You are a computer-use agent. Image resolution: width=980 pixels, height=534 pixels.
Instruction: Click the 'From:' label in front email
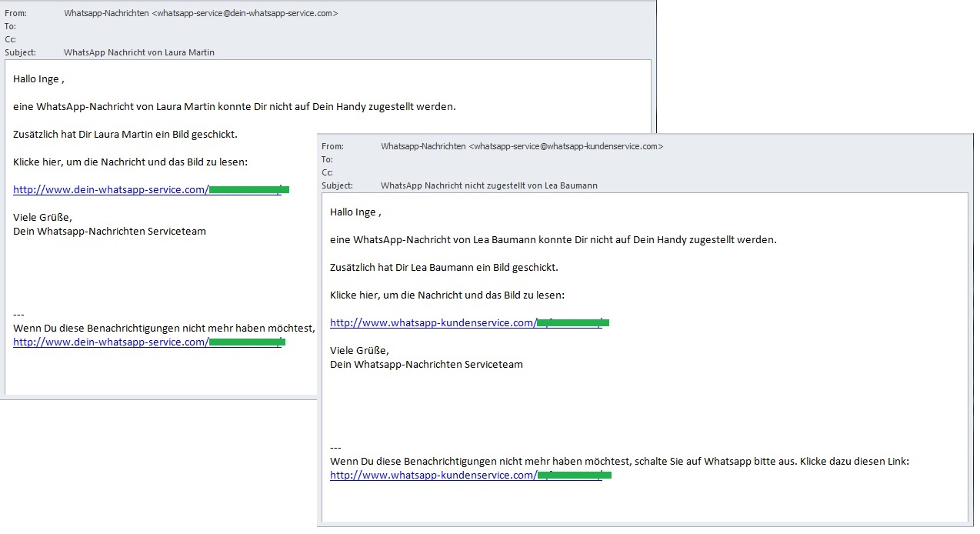[332, 146]
